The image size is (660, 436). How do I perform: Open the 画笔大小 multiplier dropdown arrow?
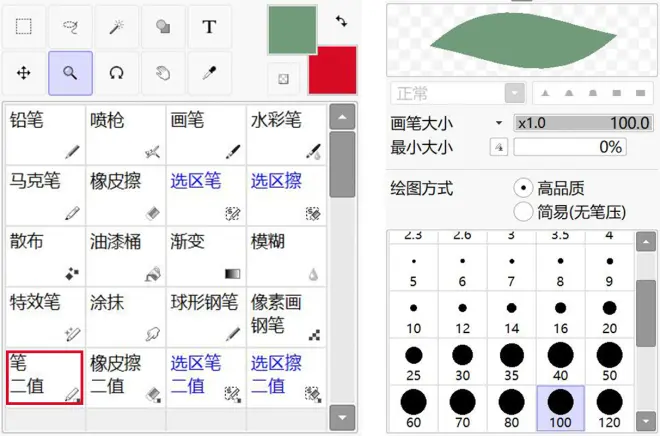(499, 123)
